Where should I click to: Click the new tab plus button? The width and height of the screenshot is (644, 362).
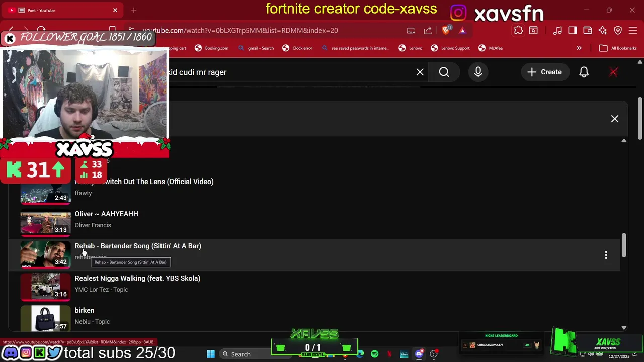134,10
